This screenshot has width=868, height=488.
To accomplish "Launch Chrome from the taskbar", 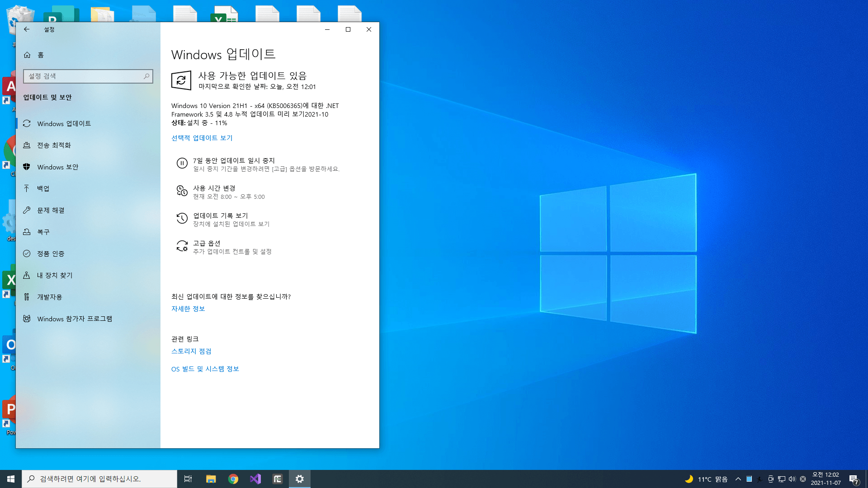I will [x=233, y=479].
